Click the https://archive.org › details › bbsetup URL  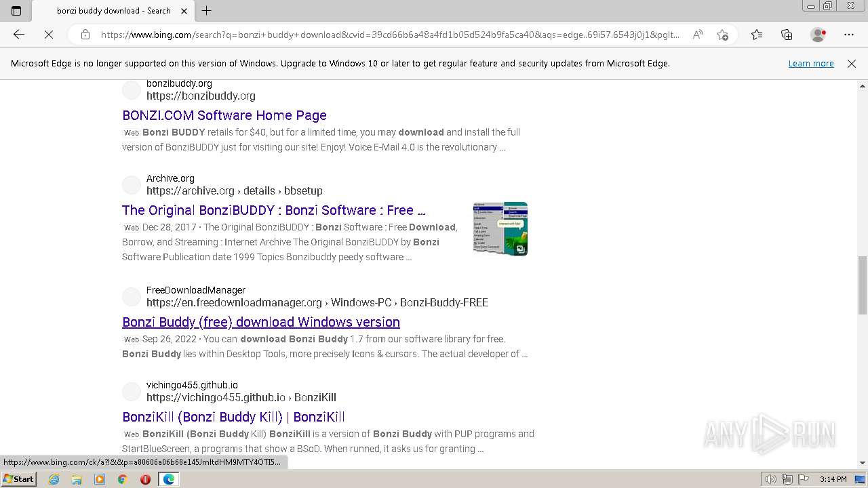(235, 190)
